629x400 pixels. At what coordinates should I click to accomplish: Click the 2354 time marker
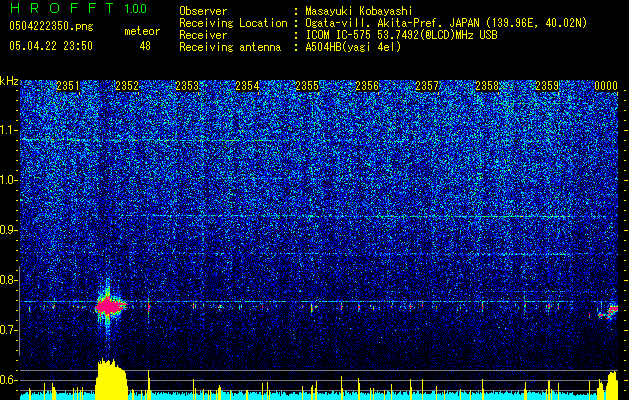tap(247, 86)
